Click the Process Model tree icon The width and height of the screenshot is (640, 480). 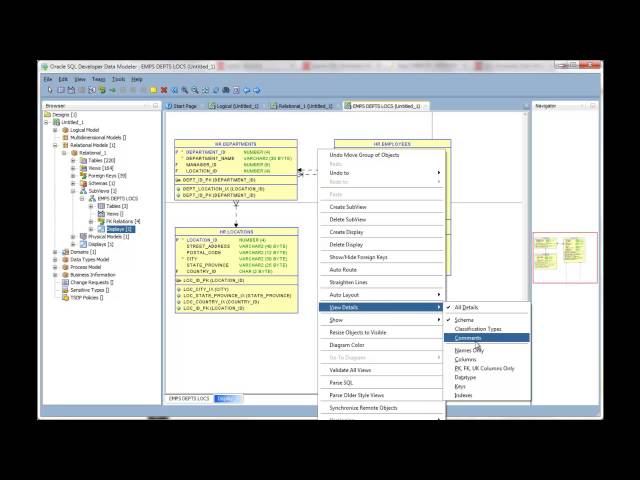65,267
